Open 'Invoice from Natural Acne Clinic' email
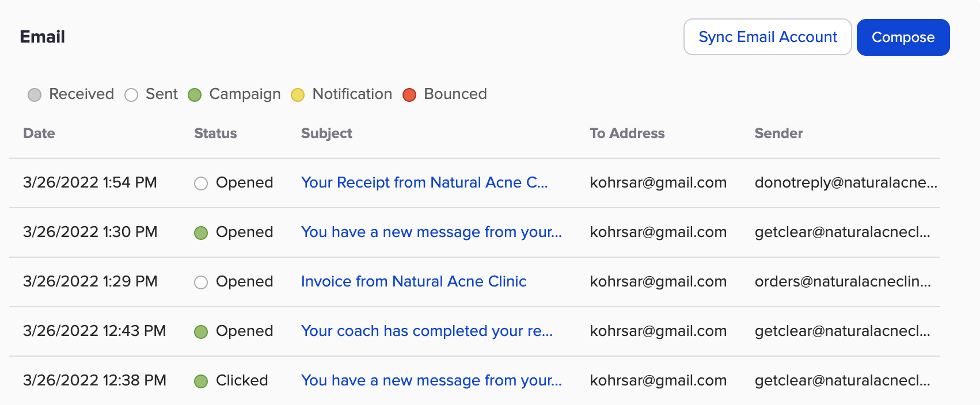Viewport: 980px width, 405px height. point(413,282)
